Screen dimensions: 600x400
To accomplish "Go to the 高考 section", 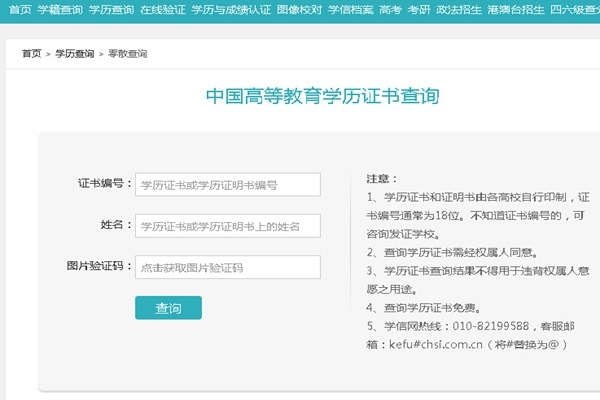I will [391, 9].
